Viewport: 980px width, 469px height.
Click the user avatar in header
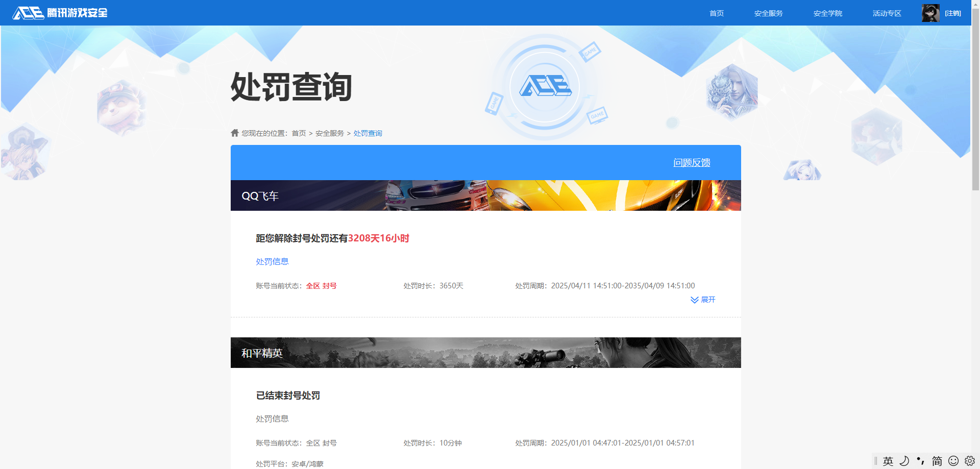[930, 13]
